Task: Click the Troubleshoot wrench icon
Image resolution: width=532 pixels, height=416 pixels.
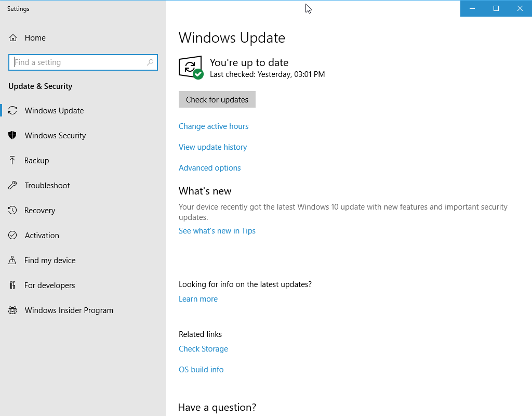Action: [x=12, y=185]
